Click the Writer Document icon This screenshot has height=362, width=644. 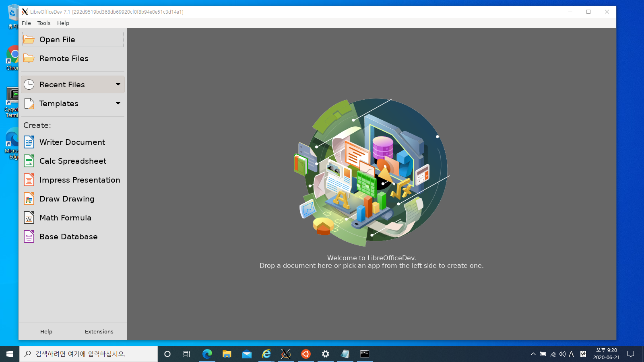29,142
